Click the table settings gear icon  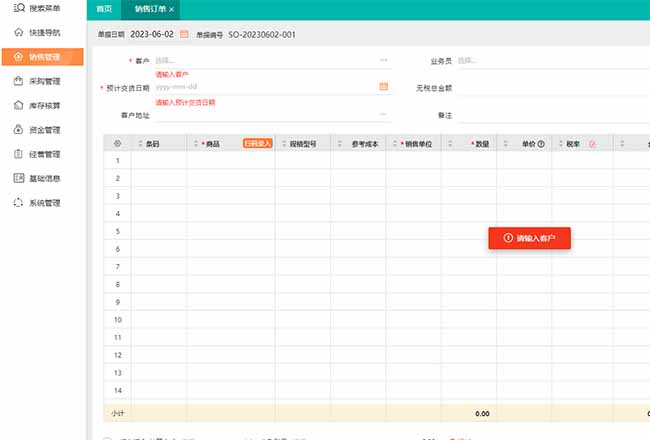(117, 144)
